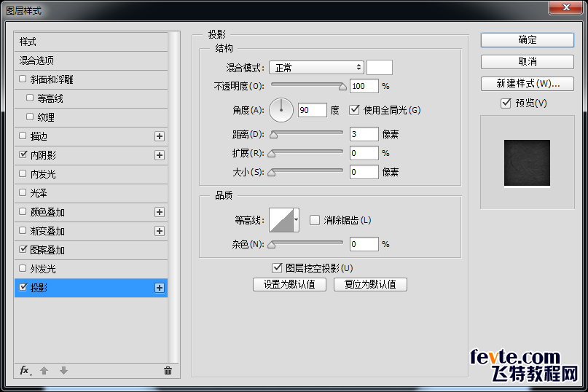
Task: Uncheck the 图案叠加 checkbox
Action: pyautogui.click(x=23, y=249)
